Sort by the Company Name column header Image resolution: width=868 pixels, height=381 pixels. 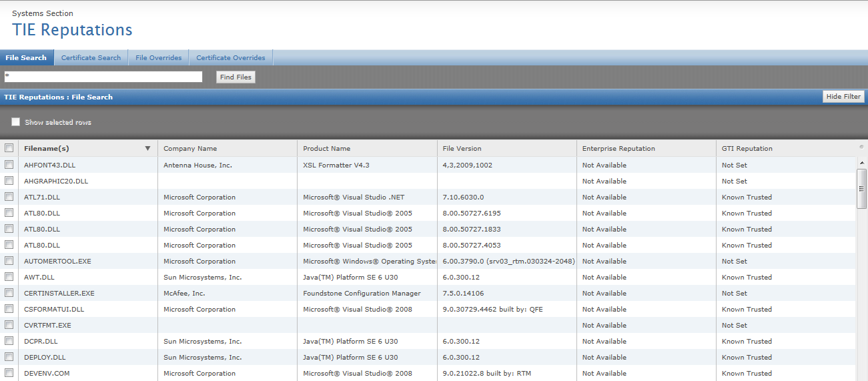coord(228,148)
